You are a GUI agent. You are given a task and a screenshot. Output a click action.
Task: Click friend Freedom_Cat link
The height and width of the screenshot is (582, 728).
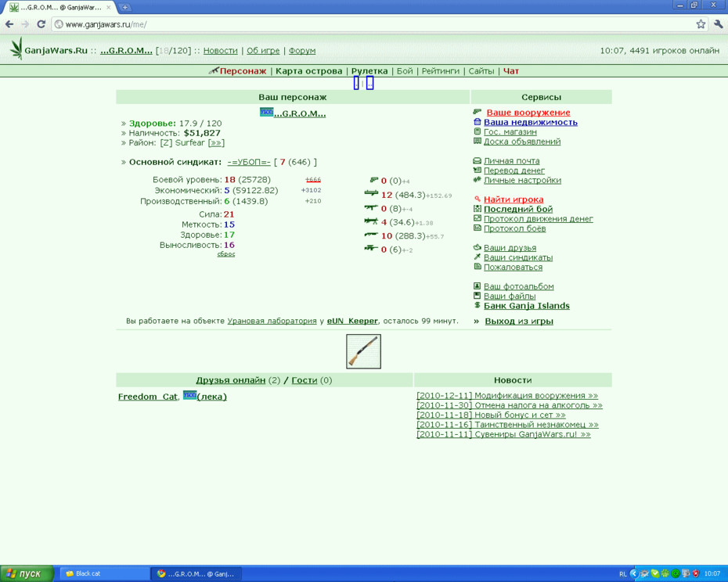point(148,397)
